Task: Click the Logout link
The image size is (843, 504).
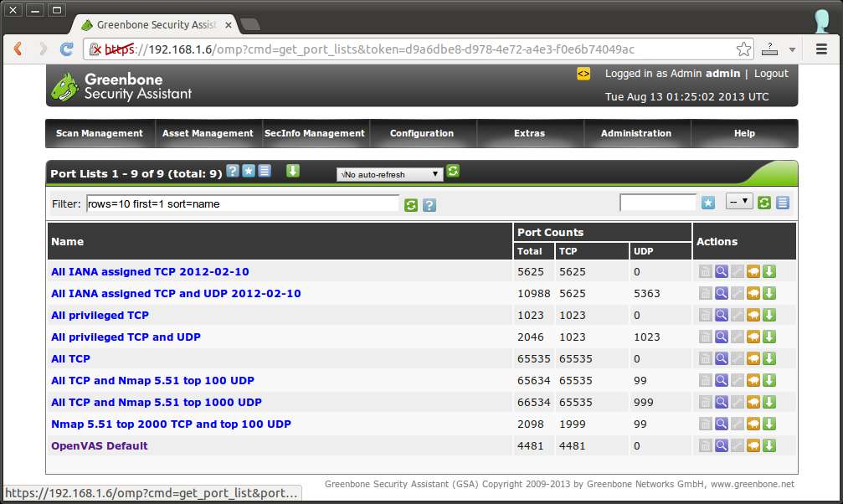Action: [771, 74]
